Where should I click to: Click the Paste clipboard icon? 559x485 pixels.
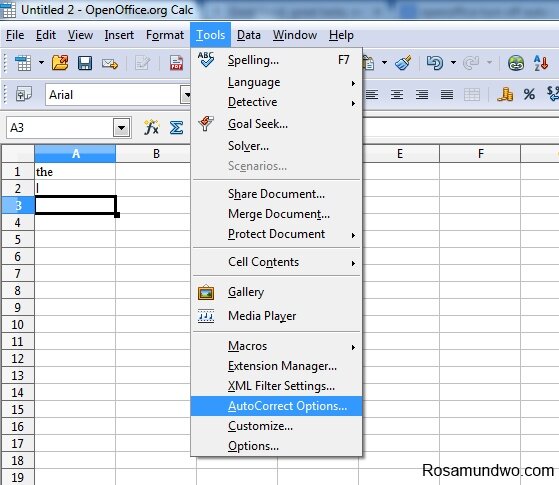click(369, 63)
